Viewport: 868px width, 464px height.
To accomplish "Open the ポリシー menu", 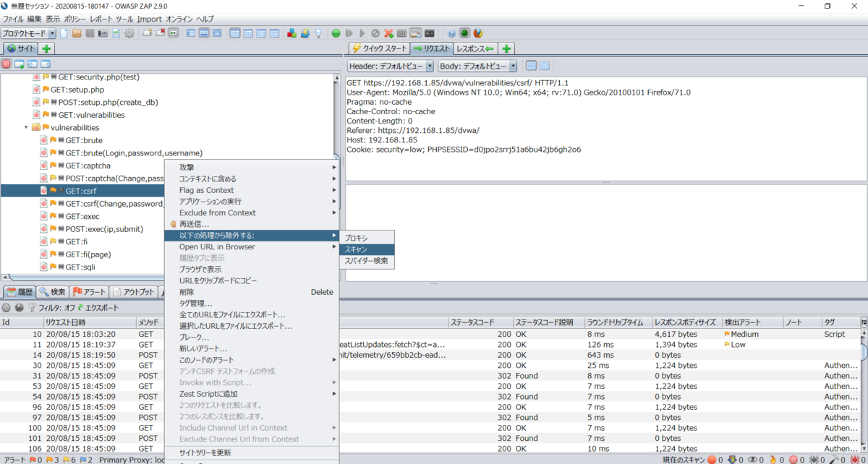I will coord(75,19).
